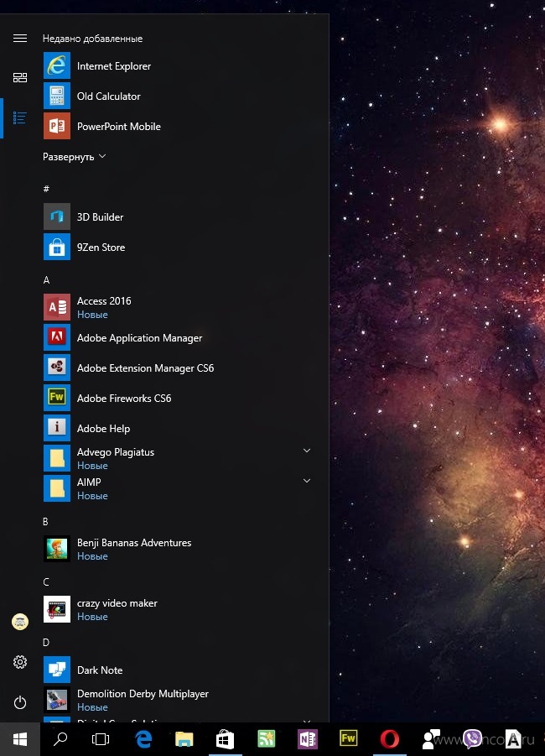Image resolution: width=545 pixels, height=756 pixels.
Task: Open Dark Note app icon
Action: coord(57,670)
